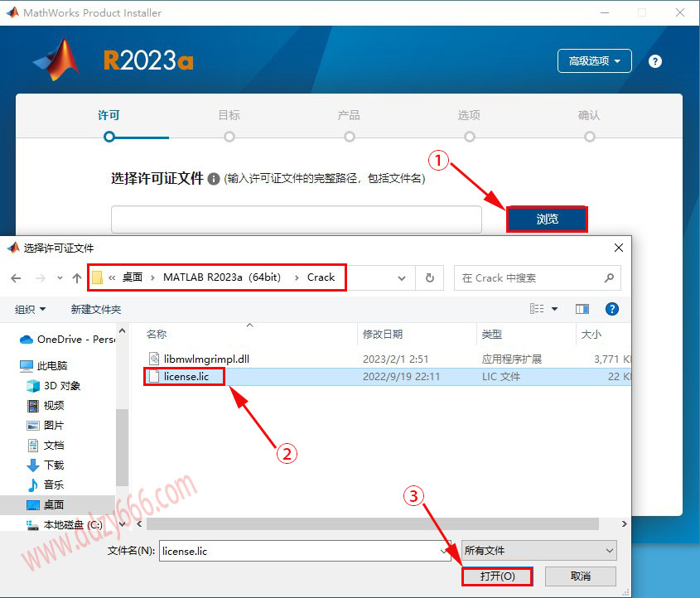Screen dimensions: 700x598
Task: Open the 高级选项 dropdown
Action: click(x=594, y=60)
